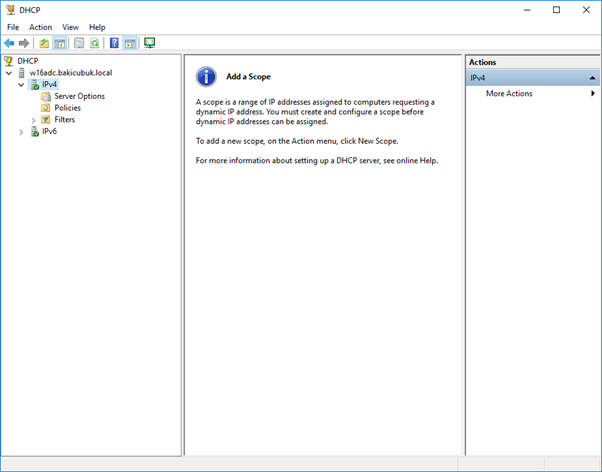The width and height of the screenshot is (602, 472).
Task: Select the IPv6 node in the tree
Action: pos(49,131)
